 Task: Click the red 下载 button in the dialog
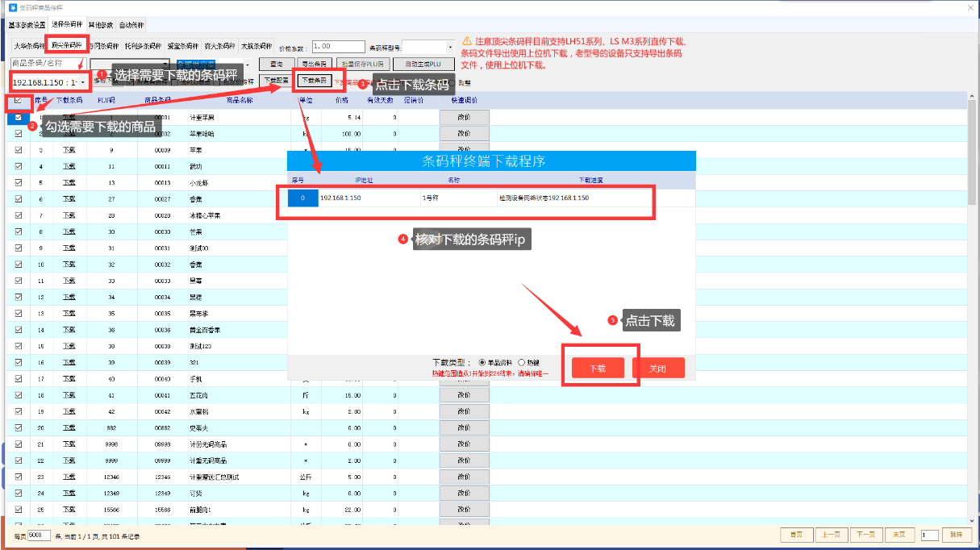(598, 369)
